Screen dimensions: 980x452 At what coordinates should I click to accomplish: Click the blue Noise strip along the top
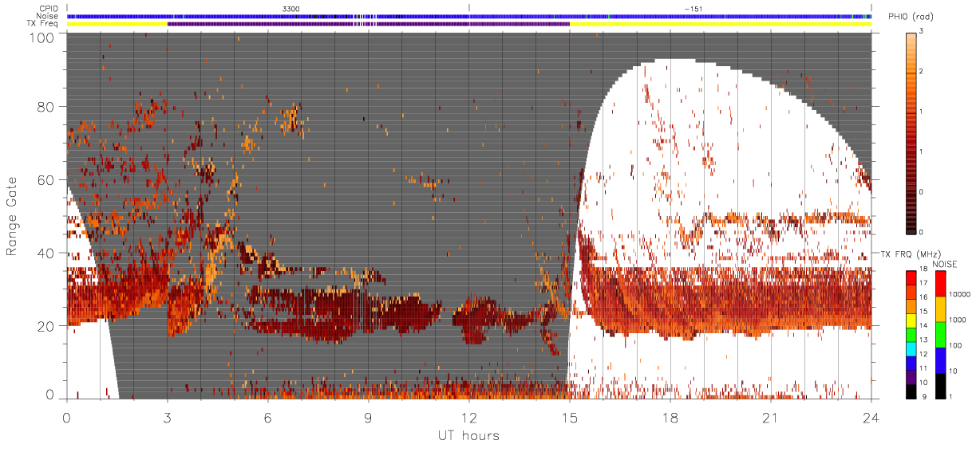[468, 16]
